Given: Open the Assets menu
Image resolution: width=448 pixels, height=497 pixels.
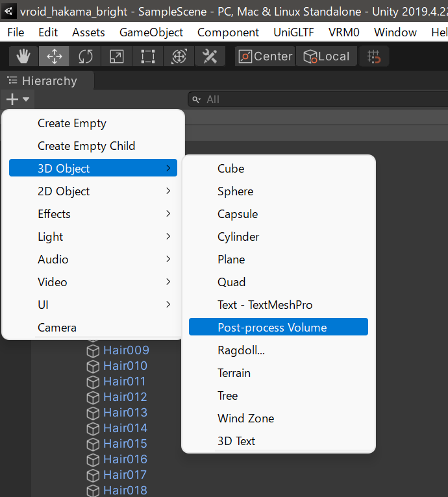Looking at the screenshot, I should (88, 32).
